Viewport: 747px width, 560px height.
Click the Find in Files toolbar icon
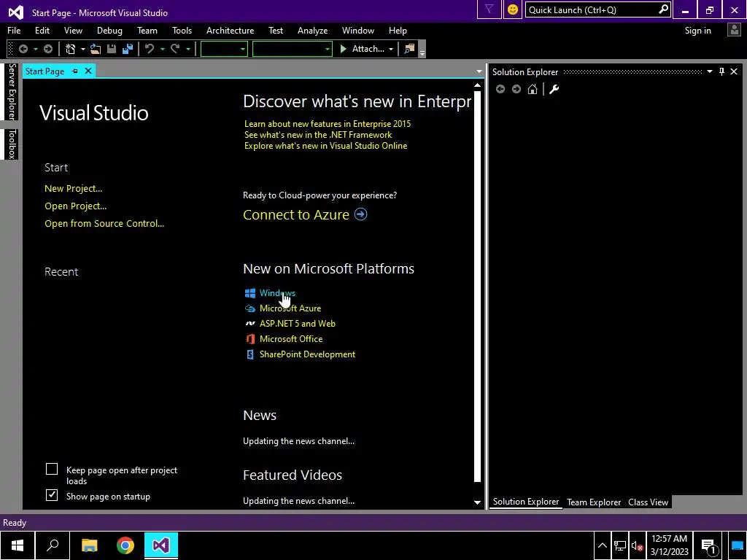coord(409,49)
